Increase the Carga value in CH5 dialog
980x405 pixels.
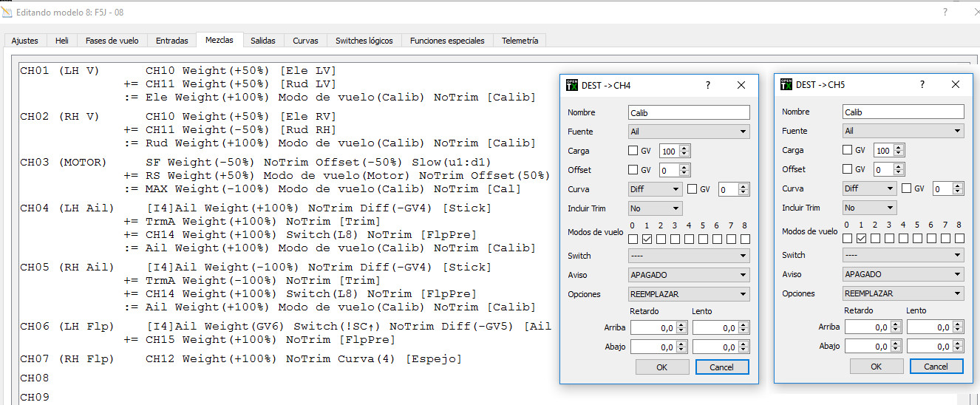(899, 147)
